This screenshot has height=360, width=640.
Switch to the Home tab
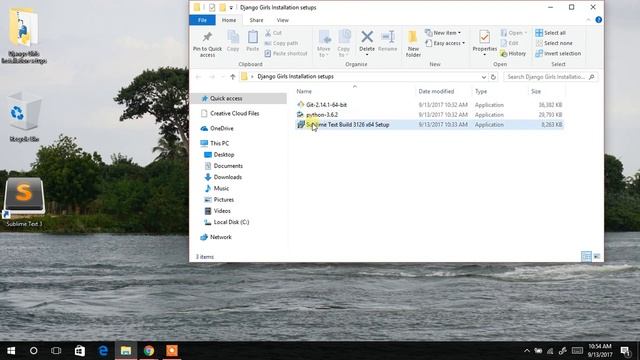229,20
